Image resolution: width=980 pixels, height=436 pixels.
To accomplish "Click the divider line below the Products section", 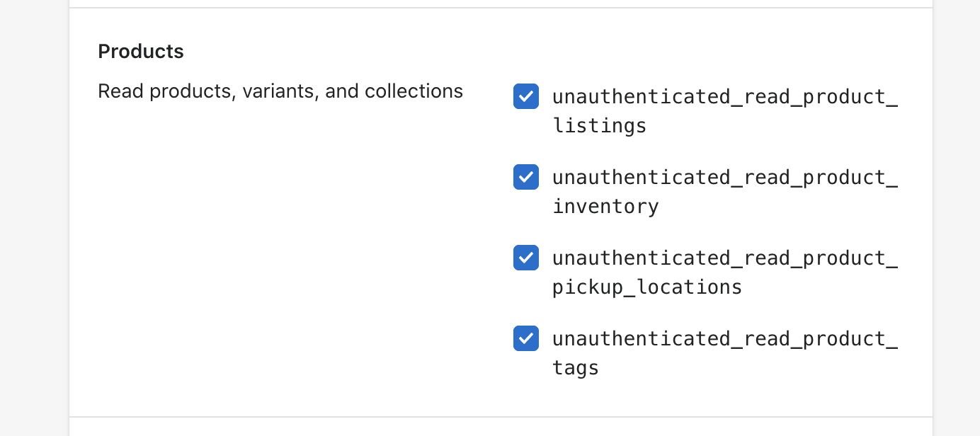I will (x=501, y=417).
